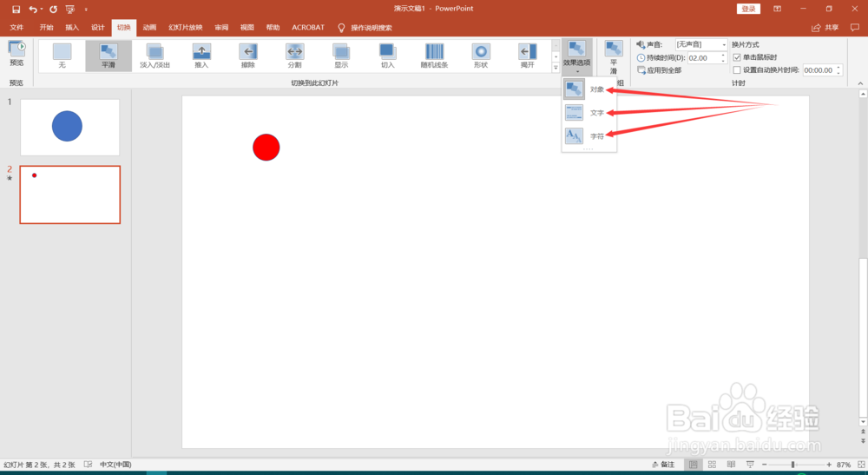Enable 设置自动换片时间 auto-advance checkbox

tap(737, 70)
